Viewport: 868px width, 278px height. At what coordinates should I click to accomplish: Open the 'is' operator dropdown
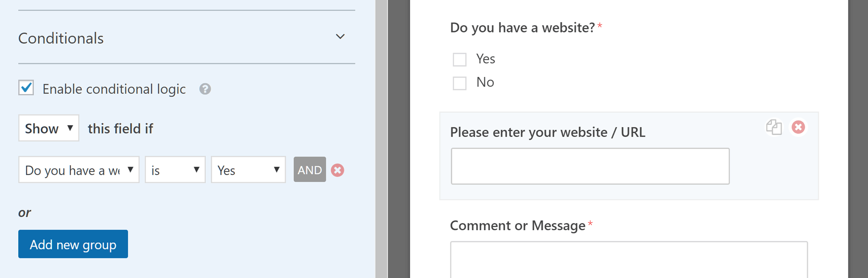pos(175,170)
